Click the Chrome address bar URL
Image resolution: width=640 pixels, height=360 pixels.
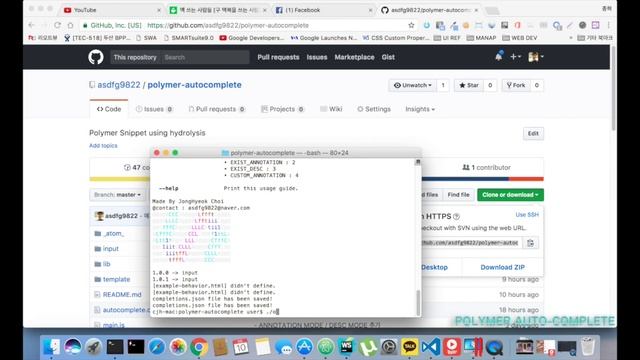228,25
